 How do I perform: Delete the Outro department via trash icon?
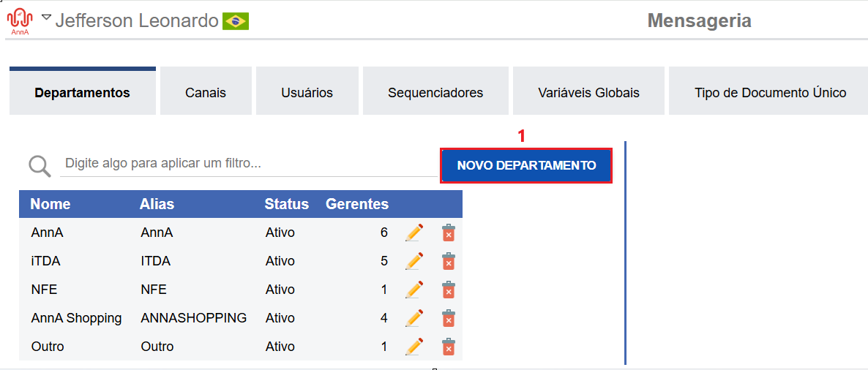pos(449,347)
